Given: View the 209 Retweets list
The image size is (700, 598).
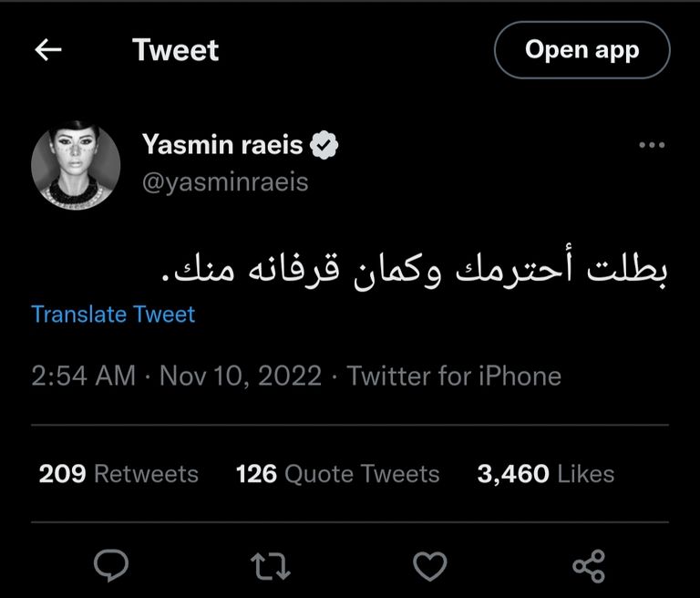Looking at the screenshot, I should (x=118, y=474).
